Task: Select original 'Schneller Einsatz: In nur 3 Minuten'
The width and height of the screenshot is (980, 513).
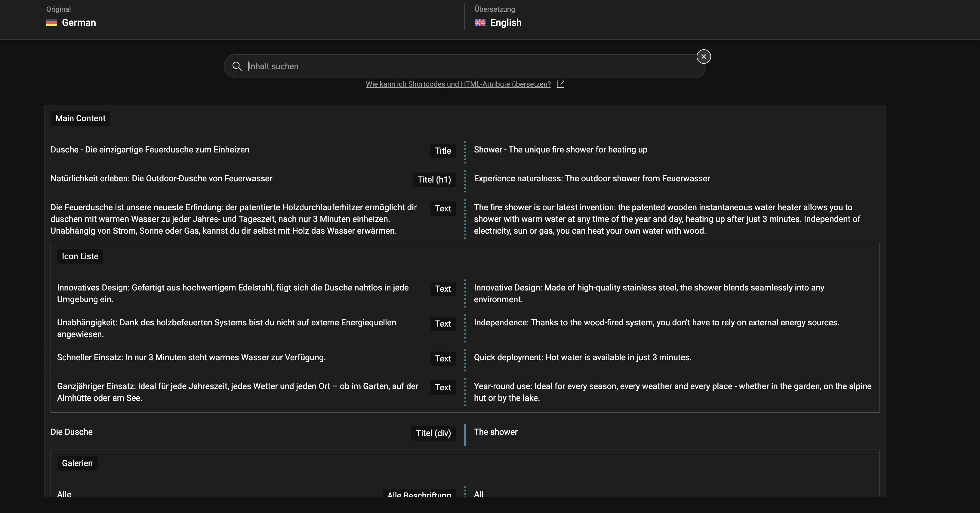Action: 191,358
